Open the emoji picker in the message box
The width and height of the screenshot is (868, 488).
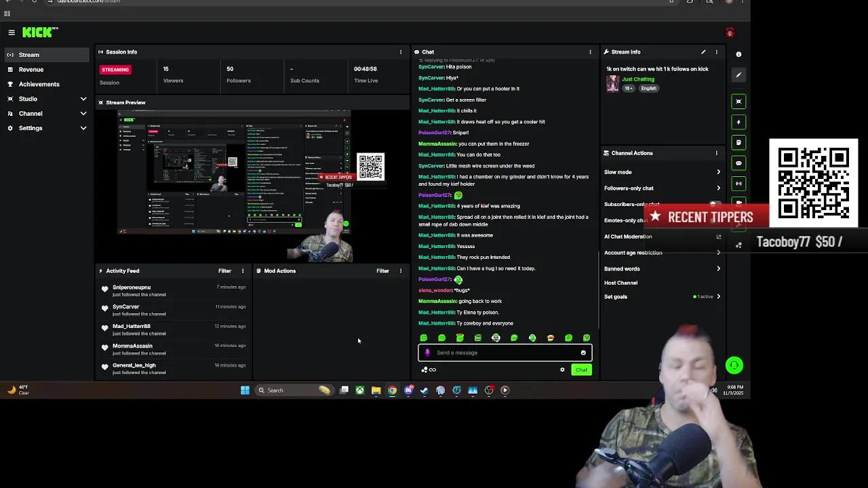[583, 352]
